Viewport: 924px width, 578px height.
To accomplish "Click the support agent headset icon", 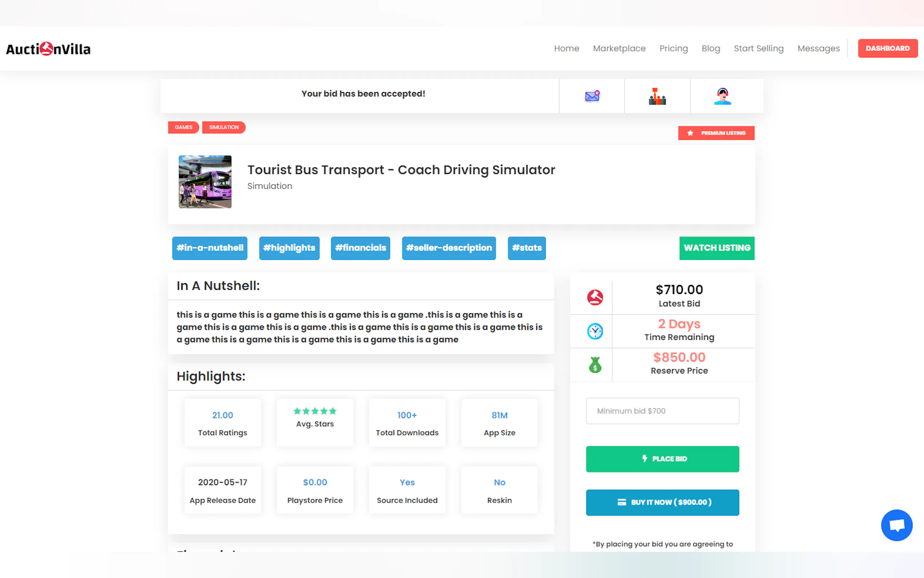I will coord(722,96).
